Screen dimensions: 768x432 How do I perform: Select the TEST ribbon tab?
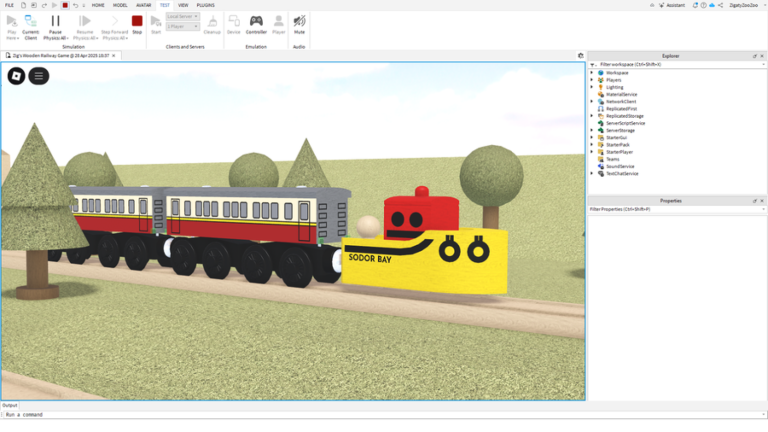[x=165, y=5]
